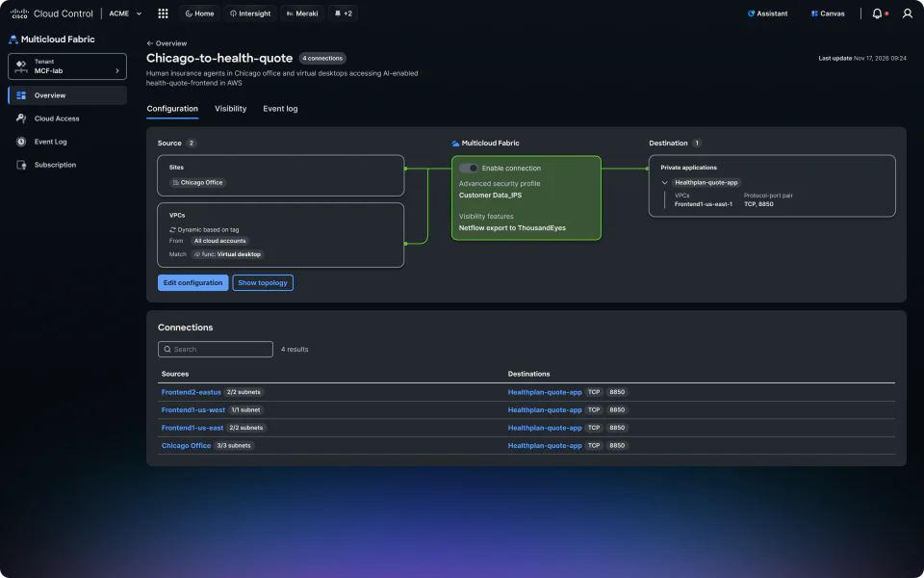The image size is (924, 578).
Task: Click the search magnifier icon in Connections
Action: coord(167,349)
